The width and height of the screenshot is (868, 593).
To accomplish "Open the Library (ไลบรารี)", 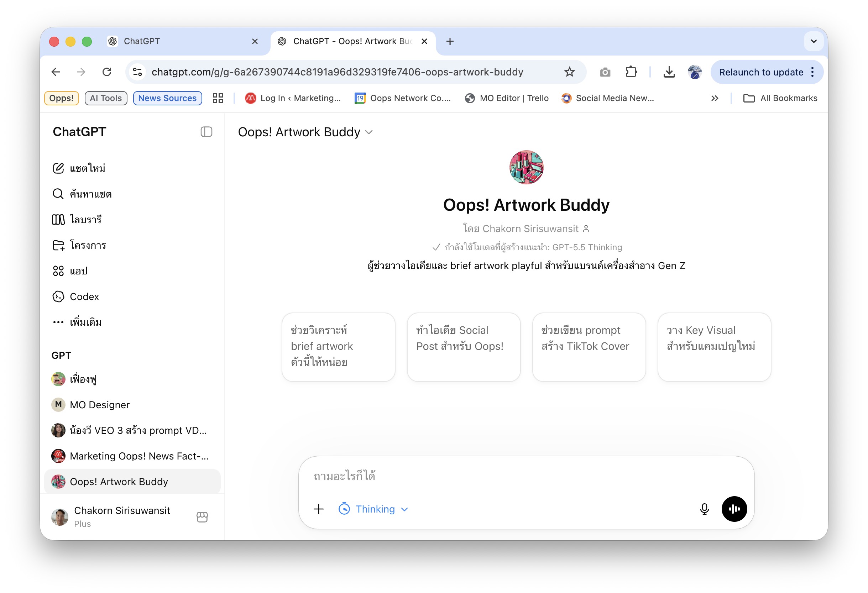I will (132, 220).
